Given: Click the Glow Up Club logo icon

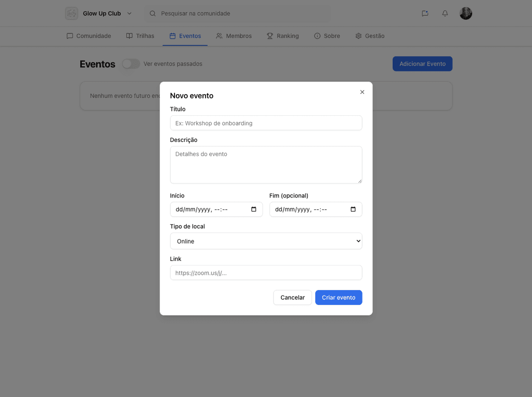Looking at the screenshot, I should tap(71, 13).
